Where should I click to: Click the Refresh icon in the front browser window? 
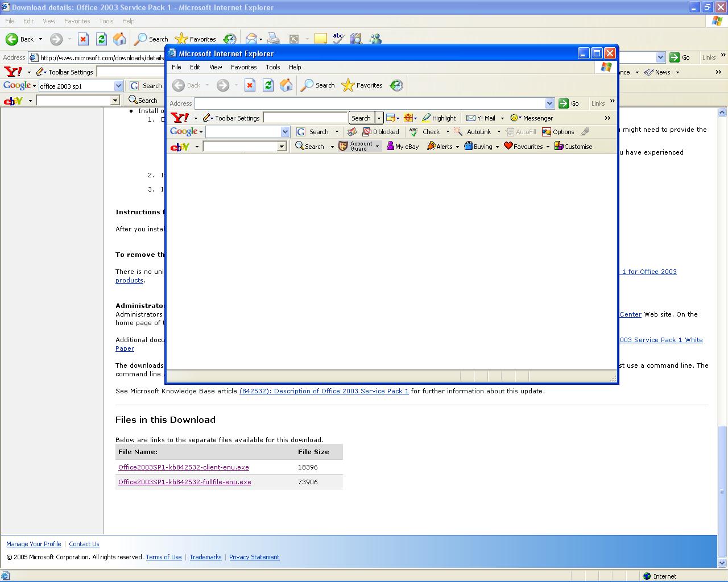(268, 85)
